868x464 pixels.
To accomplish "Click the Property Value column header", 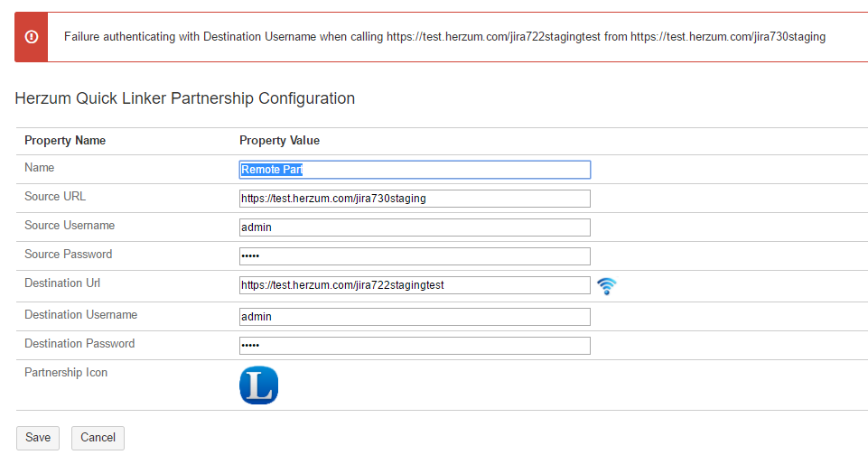I will 279,141.
